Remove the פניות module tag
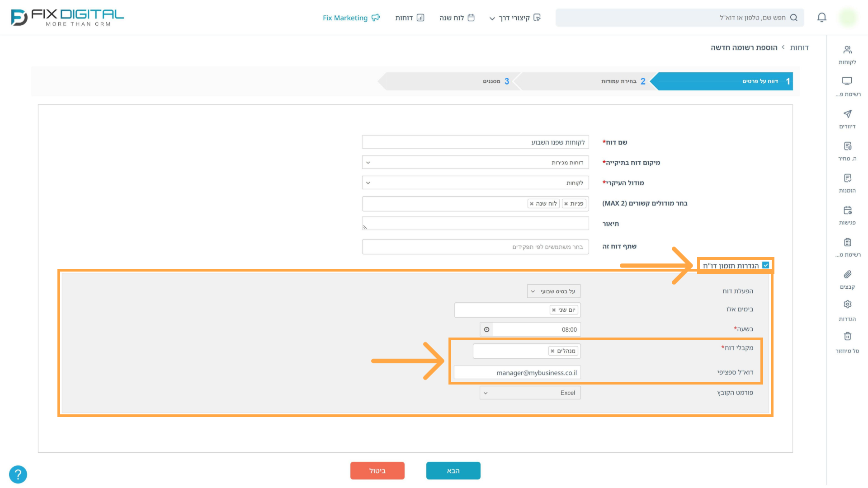This screenshot has height=488, width=868. pos(566,204)
